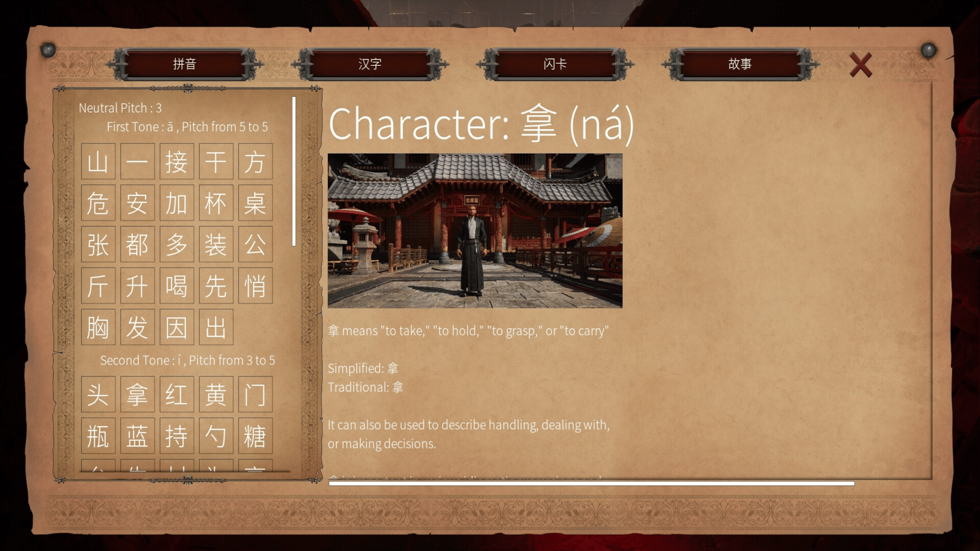Image resolution: width=980 pixels, height=551 pixels.
Task: Select the 门 character tile
Action: [x=255, y=394]
